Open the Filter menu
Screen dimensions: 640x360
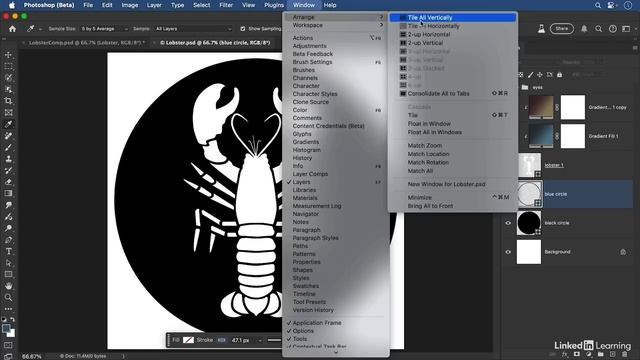pos(226,5)
